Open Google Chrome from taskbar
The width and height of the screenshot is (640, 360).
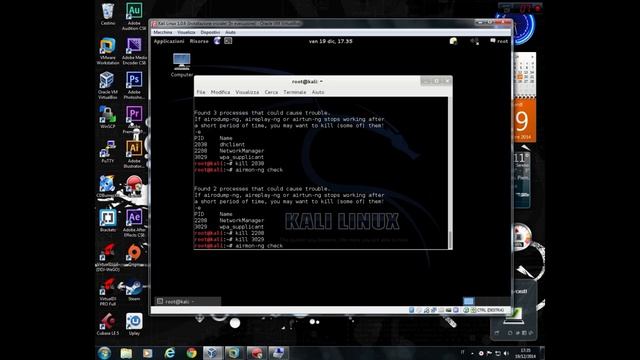point(191,353)
